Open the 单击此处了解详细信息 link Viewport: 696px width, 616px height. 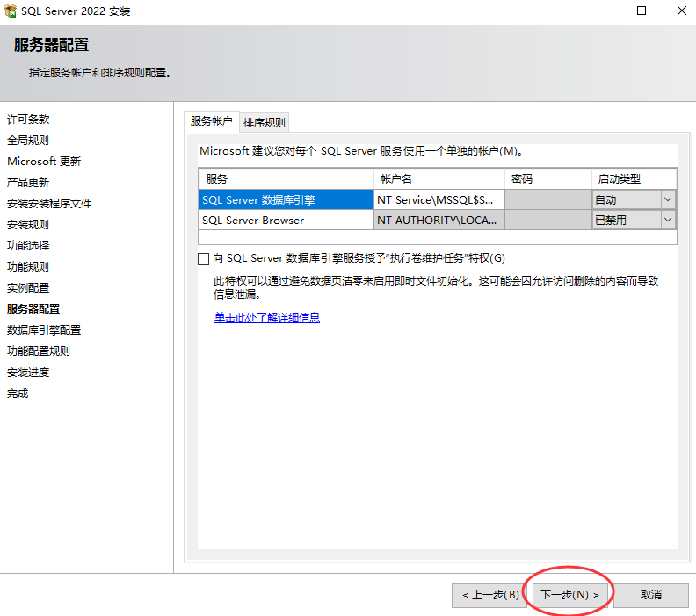click(267, 318)
